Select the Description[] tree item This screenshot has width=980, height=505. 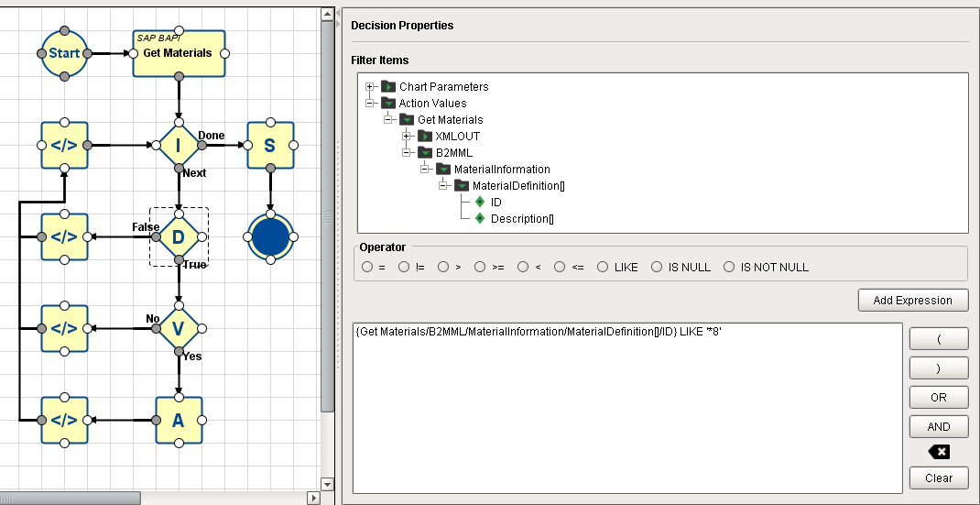(522, 219)
